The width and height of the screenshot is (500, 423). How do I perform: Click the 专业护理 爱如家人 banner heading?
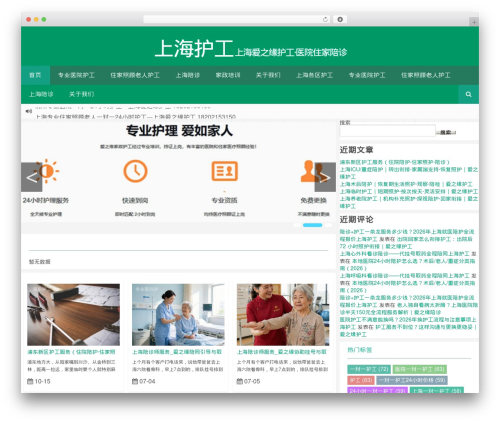pos(179,131)
